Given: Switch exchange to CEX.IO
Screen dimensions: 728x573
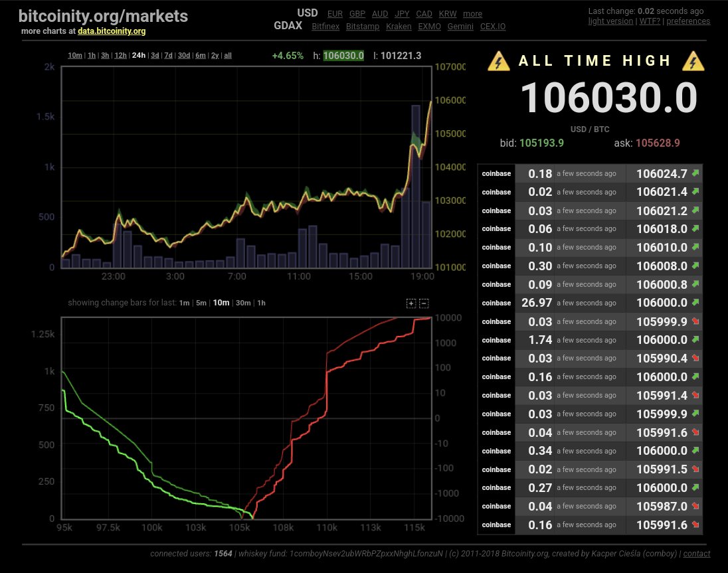Looking at the screenshot, I should coord(493,27).
